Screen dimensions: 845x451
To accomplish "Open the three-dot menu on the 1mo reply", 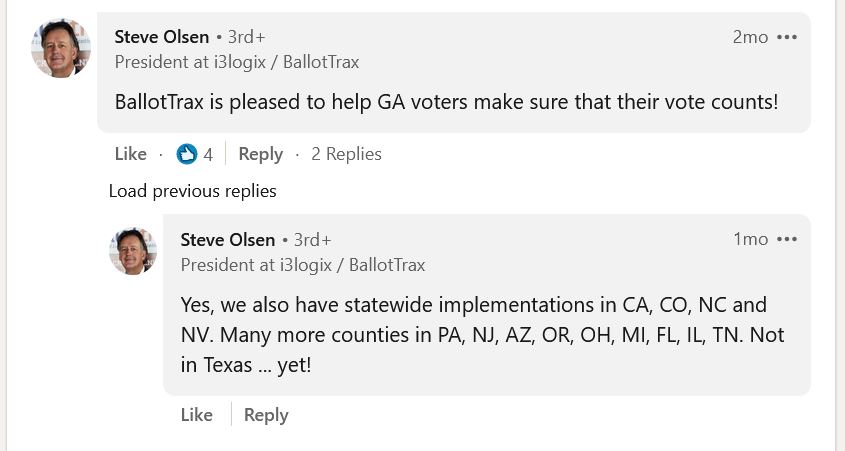I will click(787, 239).
